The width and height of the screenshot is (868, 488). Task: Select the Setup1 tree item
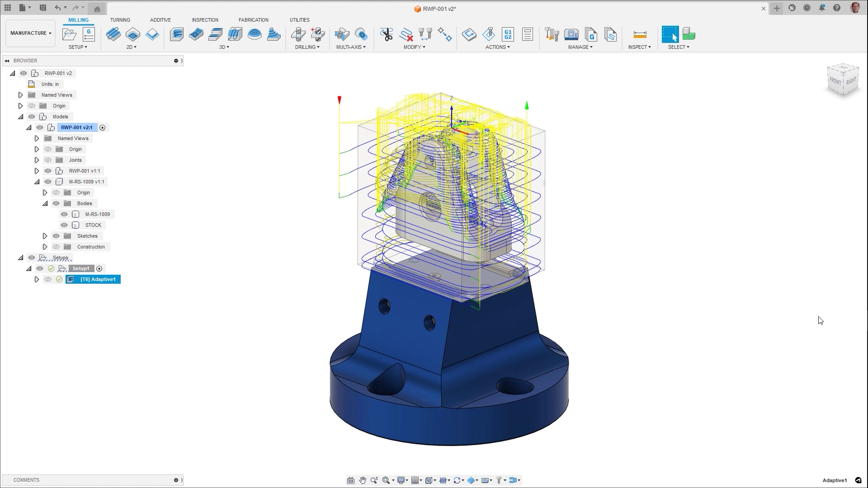pos(81,268)
